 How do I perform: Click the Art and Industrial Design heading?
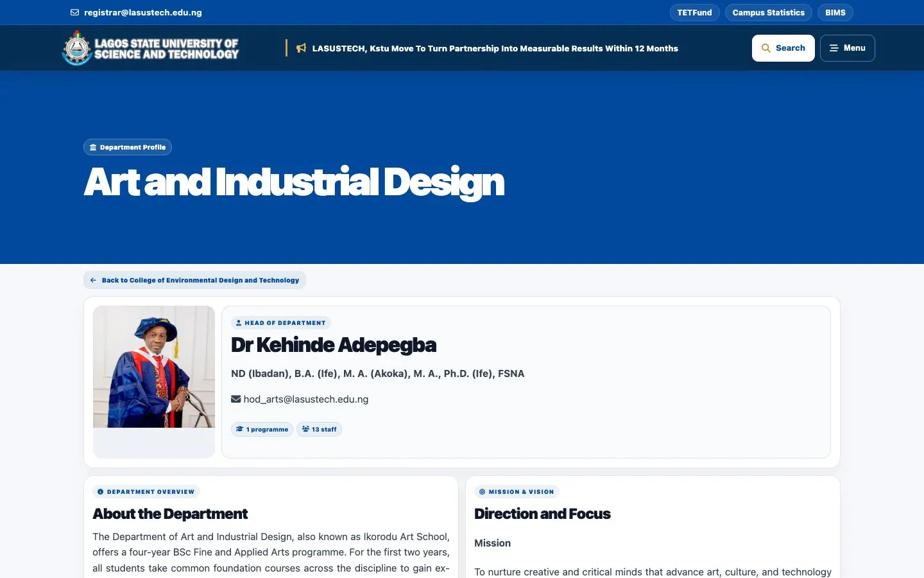click(294, 182)
